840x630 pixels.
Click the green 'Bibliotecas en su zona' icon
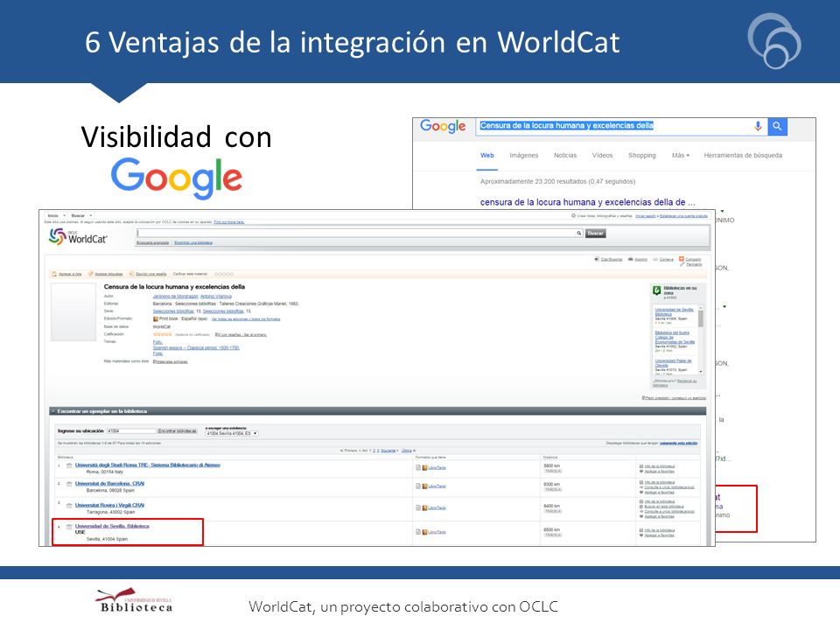[x=657, y=290]
